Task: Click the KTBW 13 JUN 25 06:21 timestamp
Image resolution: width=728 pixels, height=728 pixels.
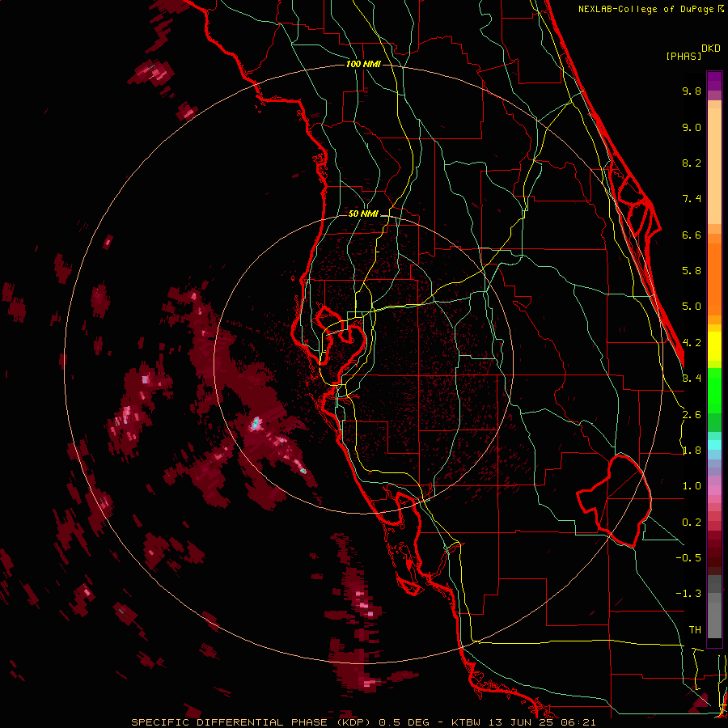Action: 523,722
